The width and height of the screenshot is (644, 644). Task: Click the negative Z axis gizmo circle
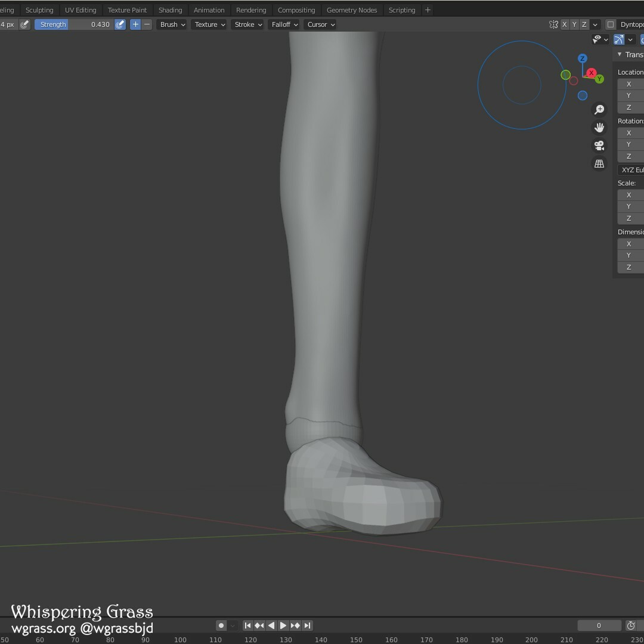[x=583, y=95]
